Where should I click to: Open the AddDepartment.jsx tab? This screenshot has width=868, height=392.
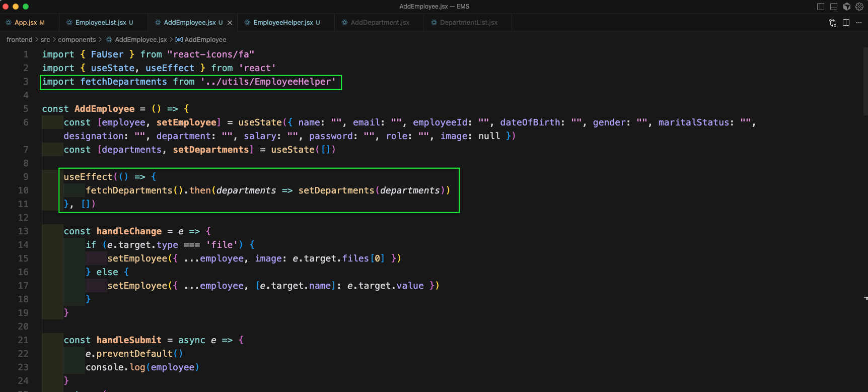(x=379, y=23)
